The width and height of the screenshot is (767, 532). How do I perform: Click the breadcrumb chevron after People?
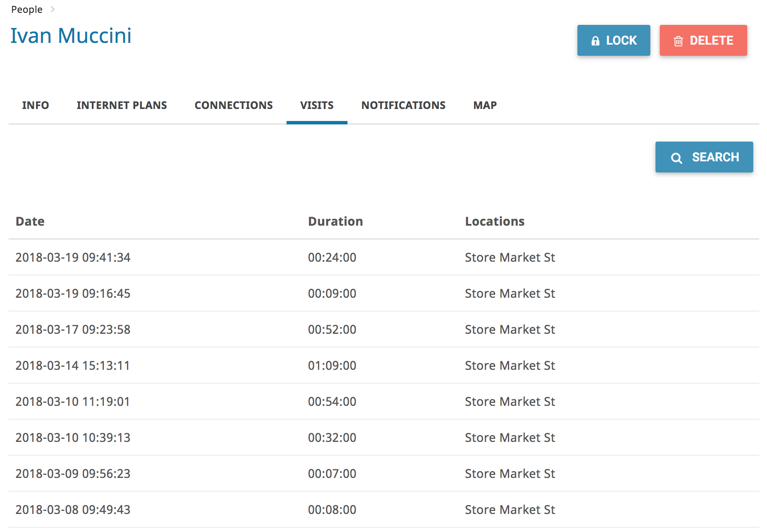tap(52, 9)
